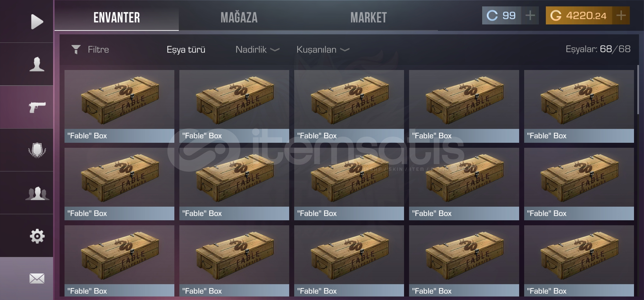Select the ENVANTER tab
The width and height of the screenshot is (644, 300).
[x=117, y=17]
